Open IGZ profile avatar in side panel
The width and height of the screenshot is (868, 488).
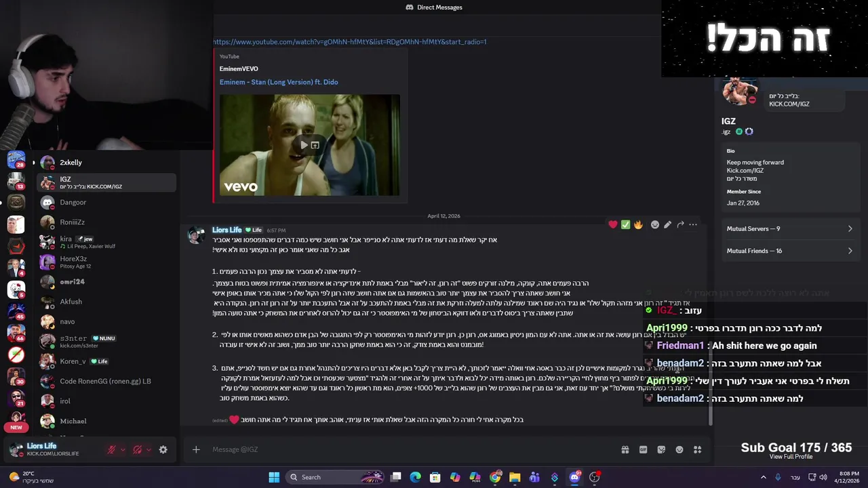tap(739, 91)
